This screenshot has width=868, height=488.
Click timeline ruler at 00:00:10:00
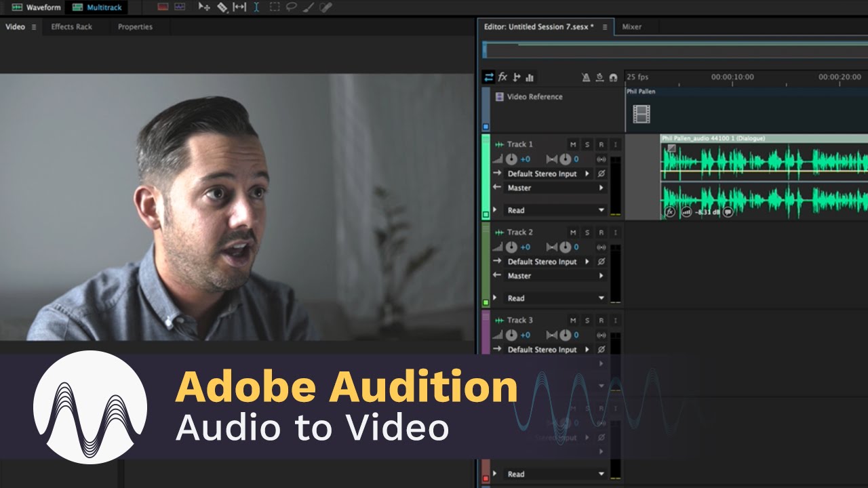pos(732,77)
